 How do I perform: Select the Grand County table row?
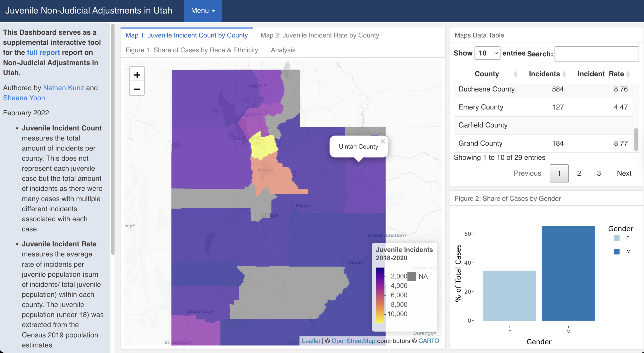543,143
